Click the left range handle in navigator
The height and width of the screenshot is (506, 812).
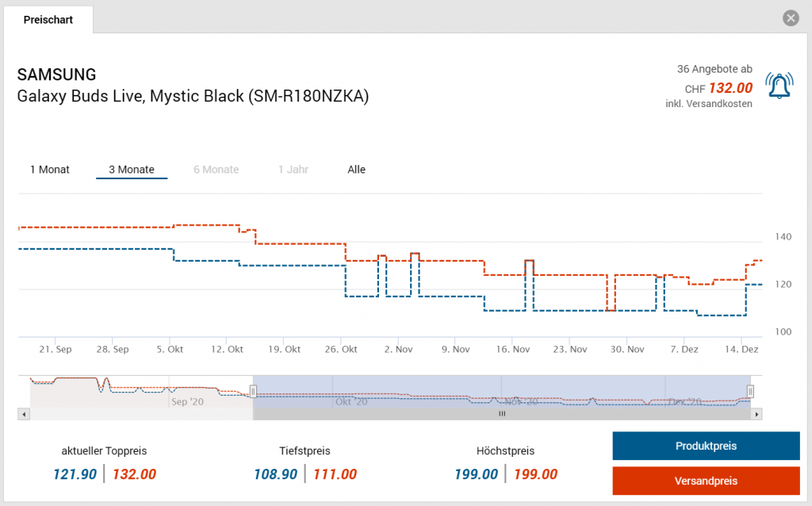253,391
